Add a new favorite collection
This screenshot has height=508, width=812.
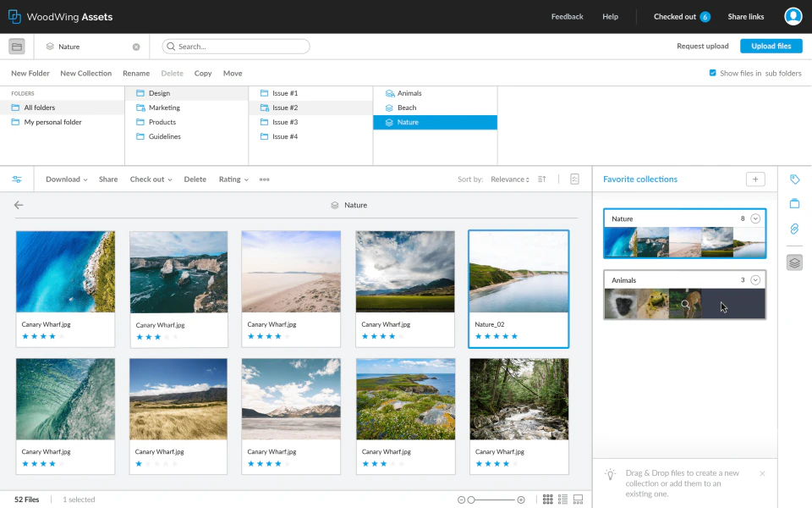point(755,179)
